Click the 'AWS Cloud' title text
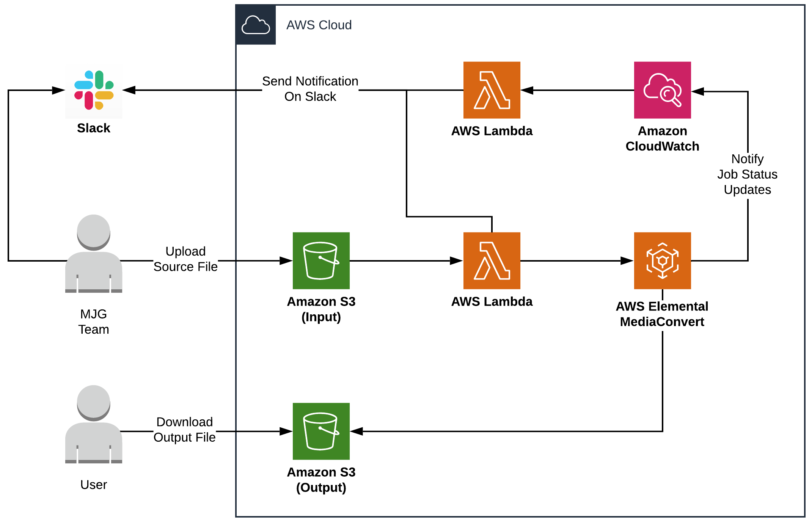Viewport: 812px width, 524px height. click(319, 25)
